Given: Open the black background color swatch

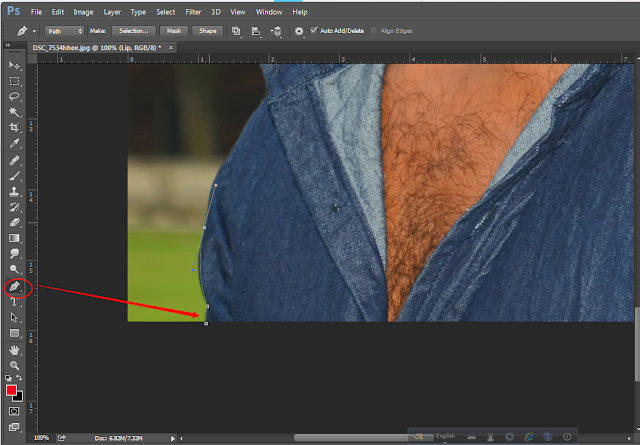Looking at the screenshot, I should point(19,397).
